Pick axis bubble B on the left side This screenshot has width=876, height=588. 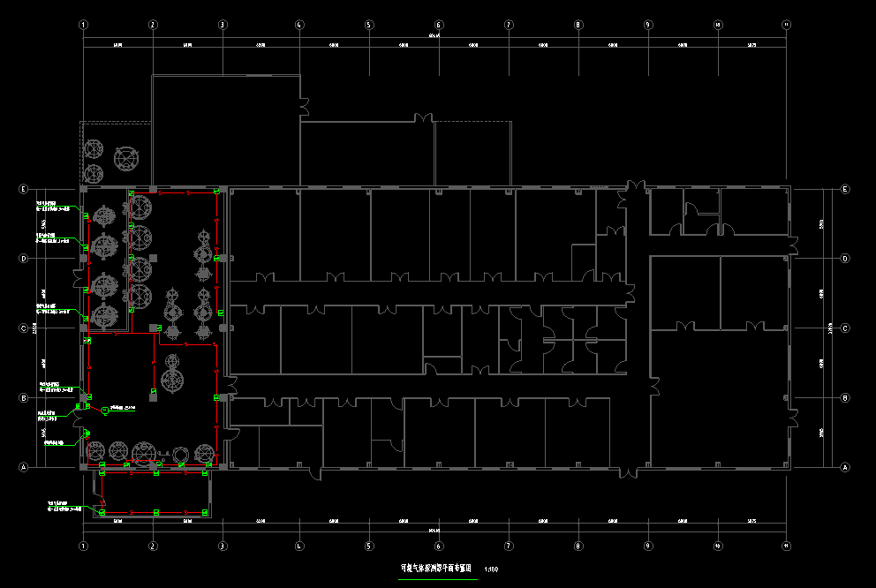(x=25, y=398)
